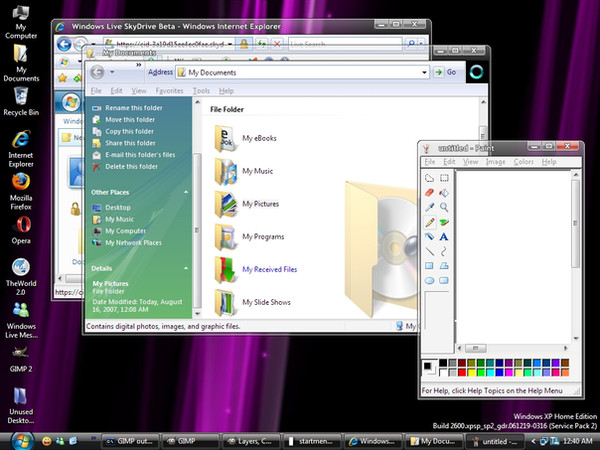The height and width of the screenshot is (450, 600).
Task: Switch to the Layers taskbar button
Action: click(251, 441)
